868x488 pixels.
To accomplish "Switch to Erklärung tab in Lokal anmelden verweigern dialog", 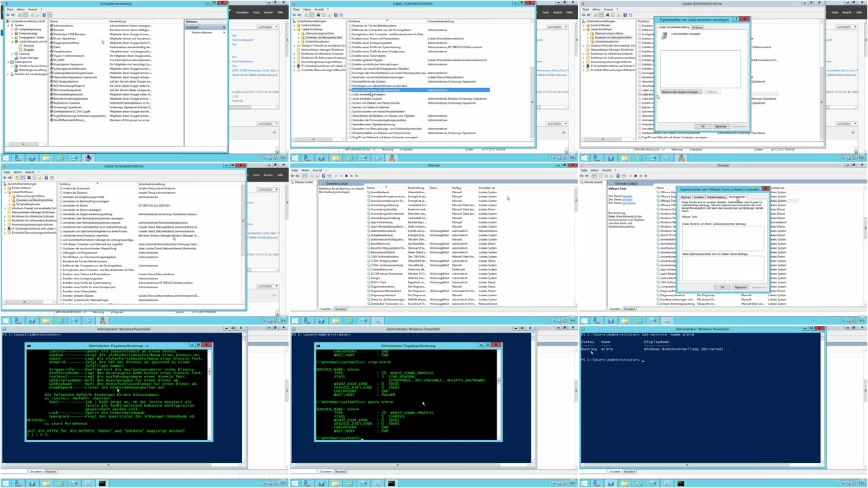I will [697, 28].
